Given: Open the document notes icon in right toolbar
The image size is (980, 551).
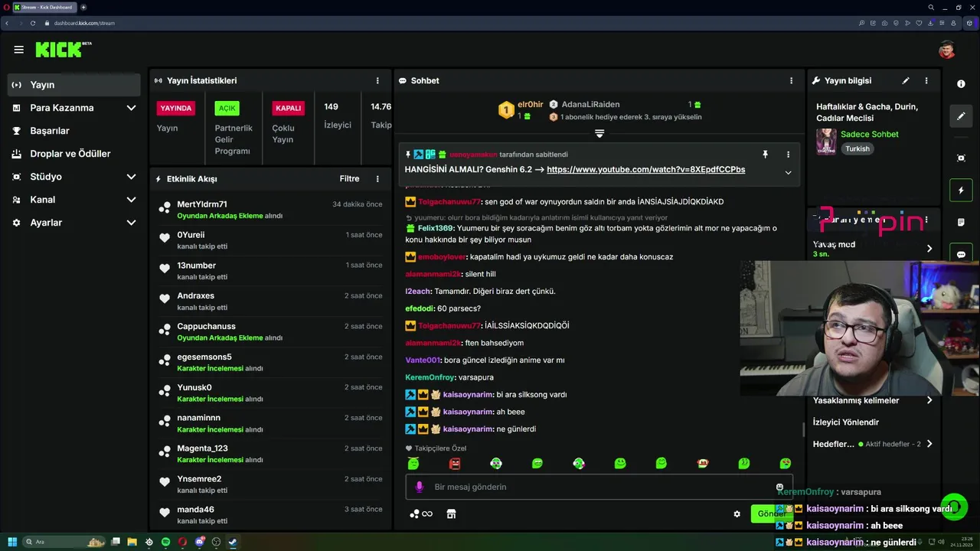Looking at the screenshot, I should point(961,223).
